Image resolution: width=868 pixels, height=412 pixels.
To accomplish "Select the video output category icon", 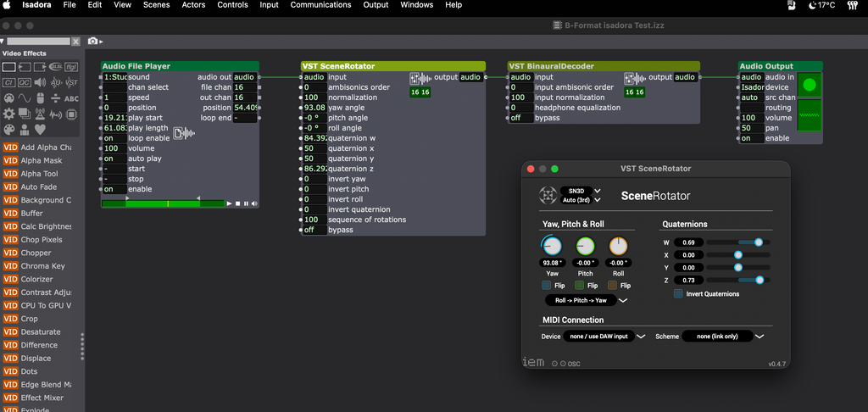I will (40, 67).
